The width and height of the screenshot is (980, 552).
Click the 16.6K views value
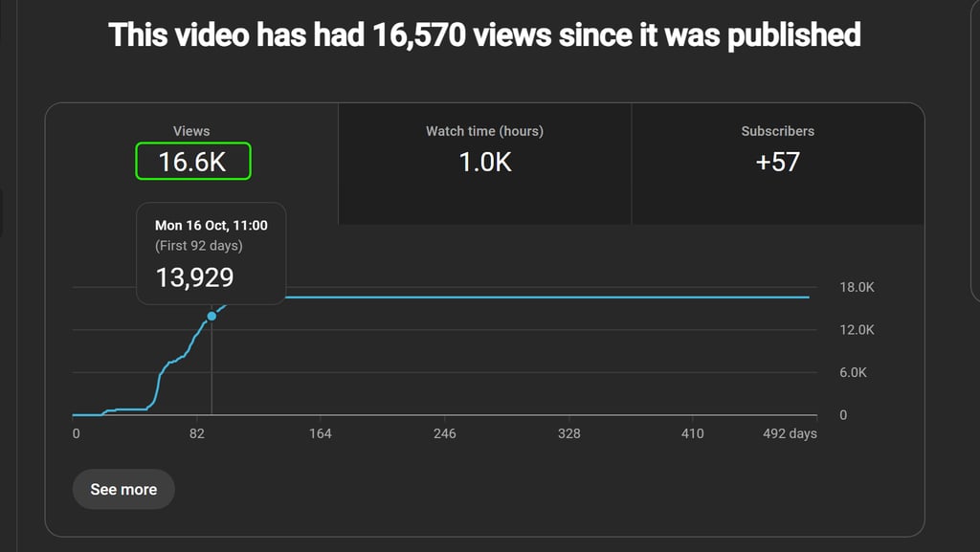coord(192,162)
